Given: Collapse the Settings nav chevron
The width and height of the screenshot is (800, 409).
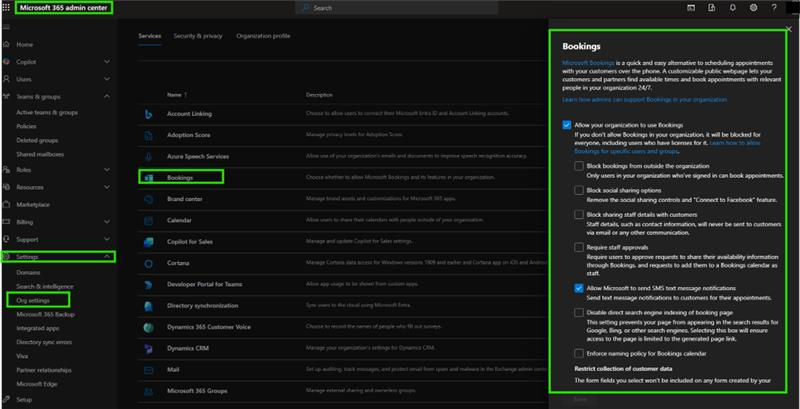Looking at the screenshot, I should (x=107, y=257).
